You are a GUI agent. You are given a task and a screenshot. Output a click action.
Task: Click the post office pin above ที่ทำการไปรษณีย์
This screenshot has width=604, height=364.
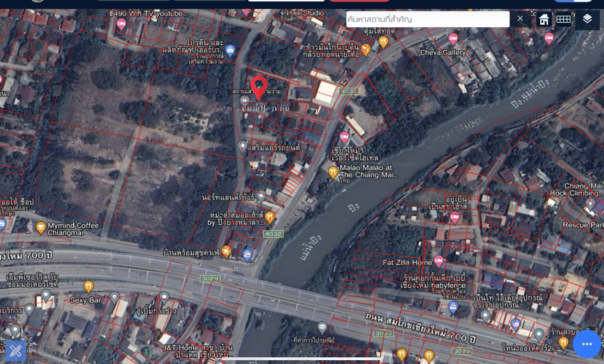322,328
